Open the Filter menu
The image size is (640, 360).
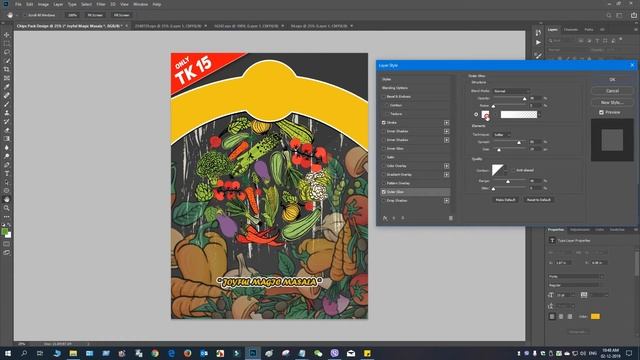101,4
